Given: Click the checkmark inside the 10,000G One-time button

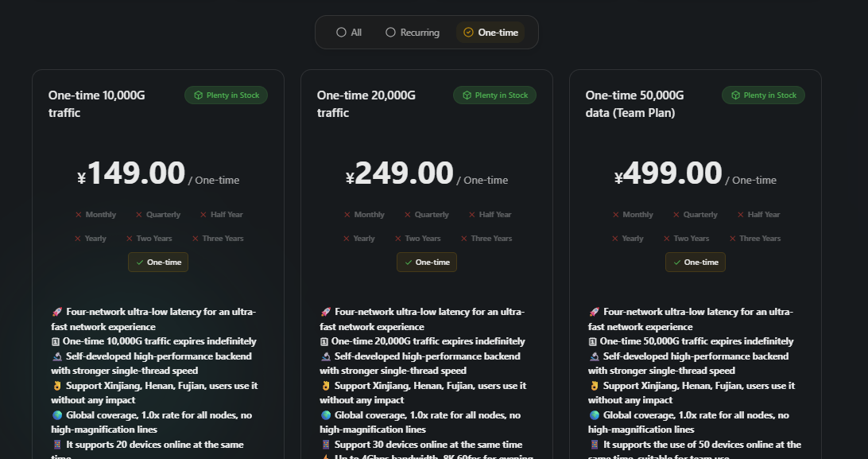Looking at the screenshot, I should click(x=141, y=262).
